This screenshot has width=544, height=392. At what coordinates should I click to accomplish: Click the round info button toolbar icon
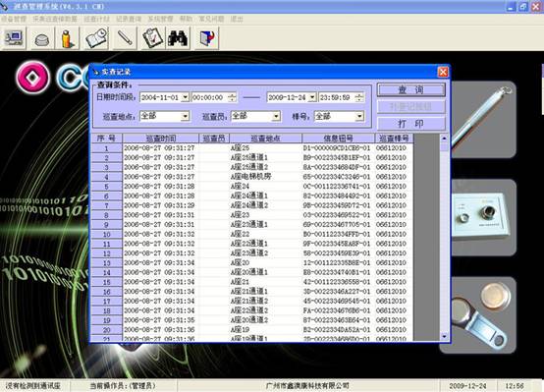pos(42,39)
